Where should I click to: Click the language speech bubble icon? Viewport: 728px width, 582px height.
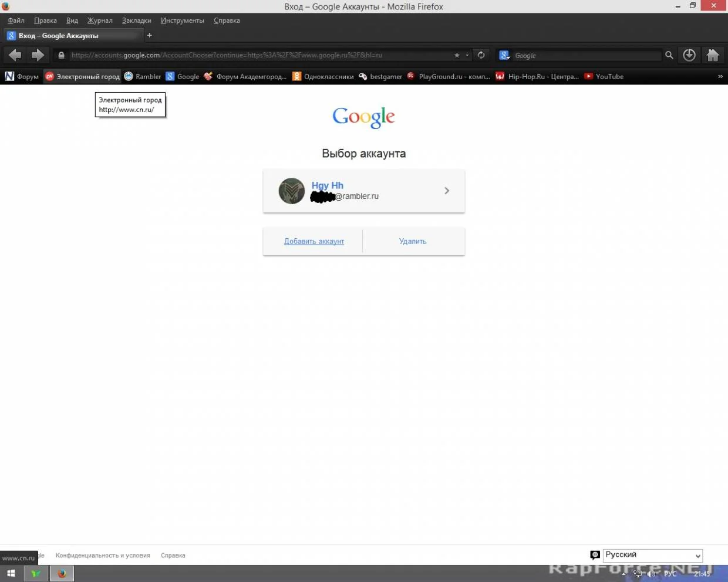coord(595,555)
